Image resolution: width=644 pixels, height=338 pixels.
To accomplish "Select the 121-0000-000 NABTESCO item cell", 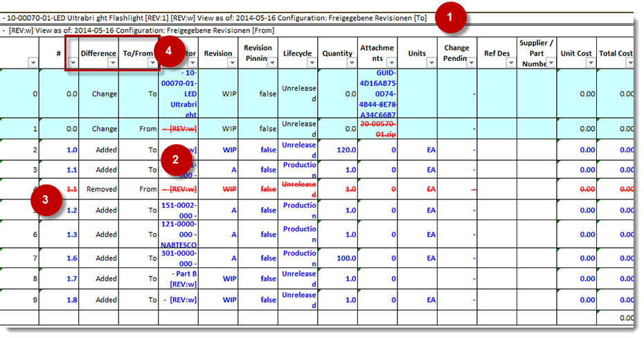I will point(178,235).
